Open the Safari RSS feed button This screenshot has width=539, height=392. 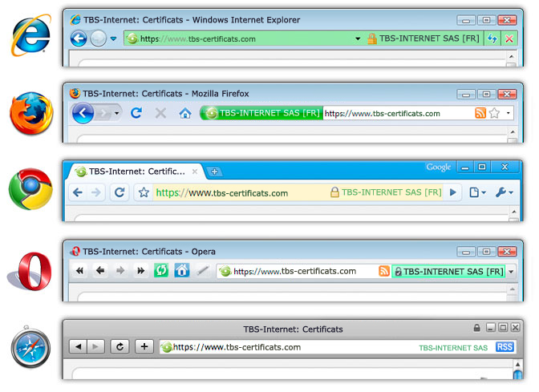(x=505, y=347)
